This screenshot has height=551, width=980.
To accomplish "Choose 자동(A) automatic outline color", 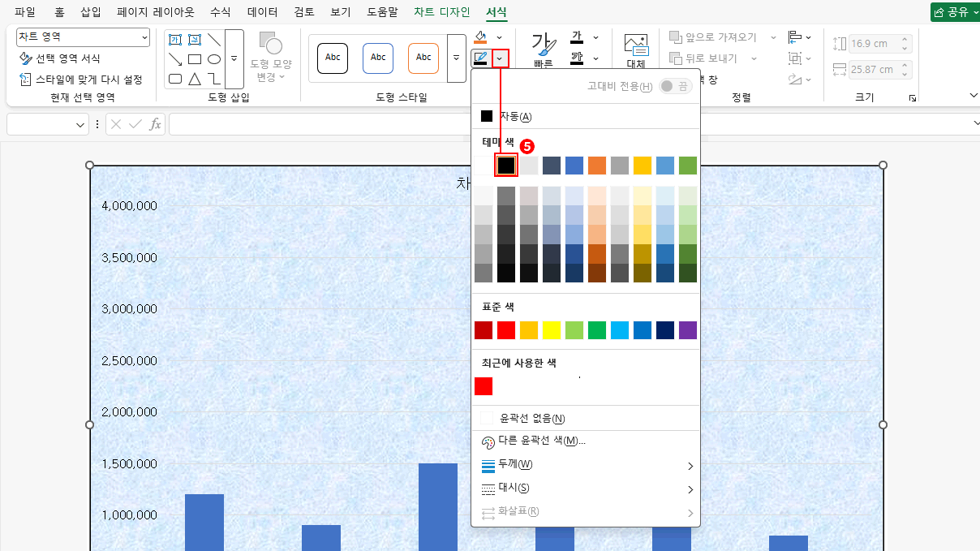I will [585, 116].
